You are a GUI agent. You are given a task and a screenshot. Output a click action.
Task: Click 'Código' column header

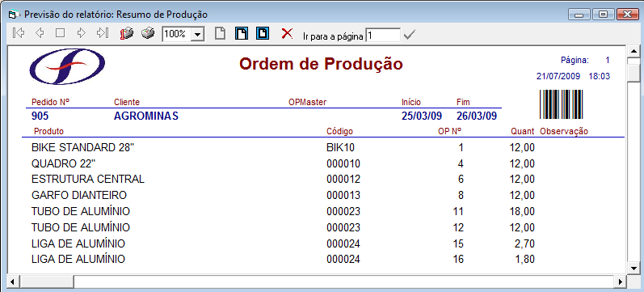(339, 132)
